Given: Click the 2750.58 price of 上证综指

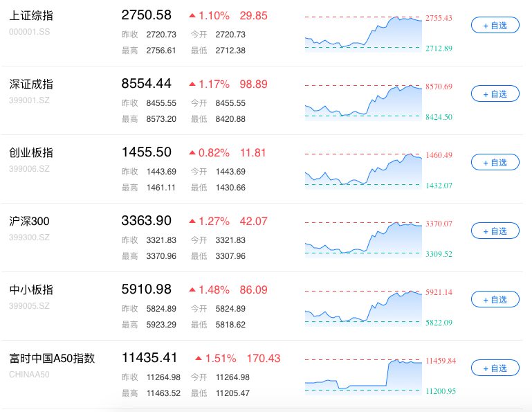Looking at the screenshot, I should [x=147, y=15].
